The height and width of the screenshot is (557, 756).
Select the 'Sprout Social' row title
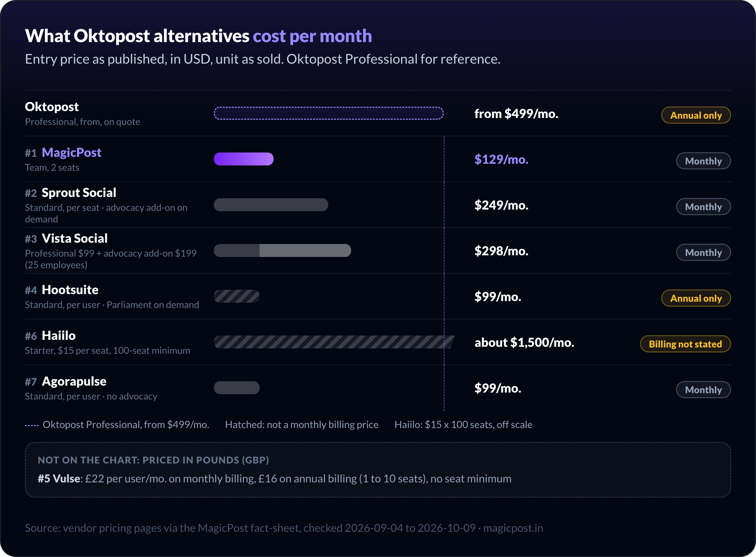click(79, 193)
